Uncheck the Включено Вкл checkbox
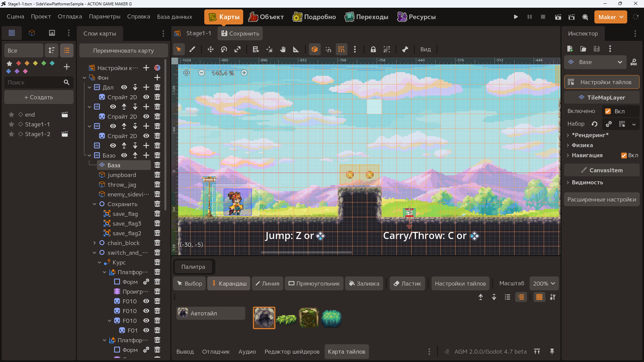 point(608,111)
